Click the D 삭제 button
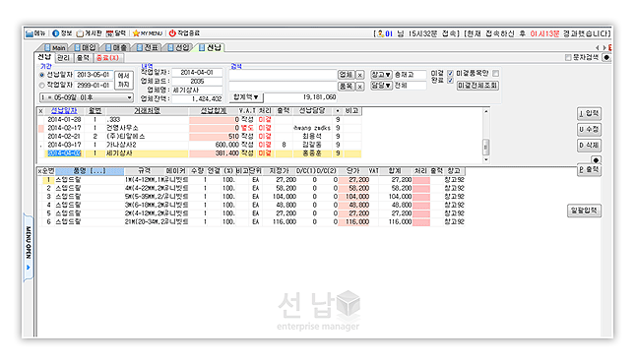 [589, 145]
